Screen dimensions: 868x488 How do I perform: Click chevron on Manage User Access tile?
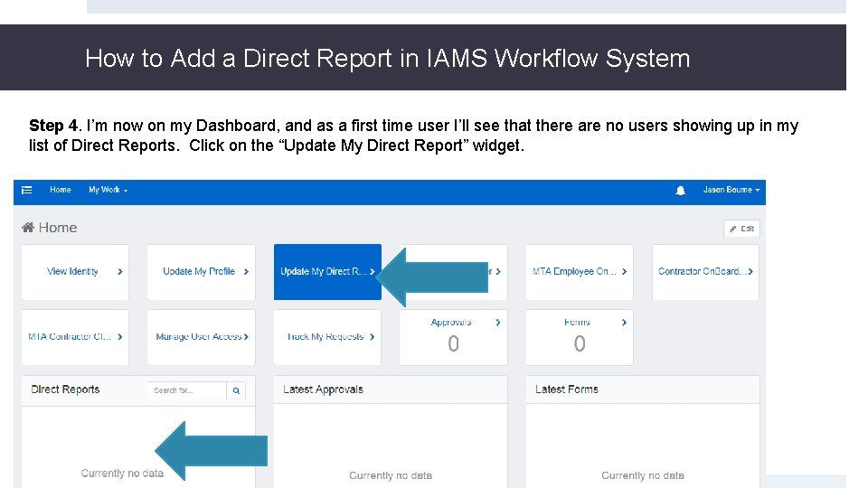tap(246, 337)
